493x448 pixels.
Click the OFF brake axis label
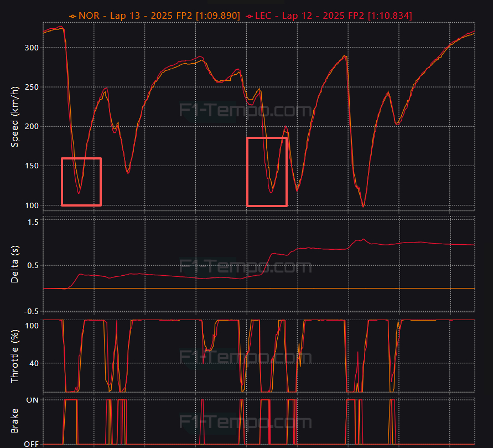32,444
